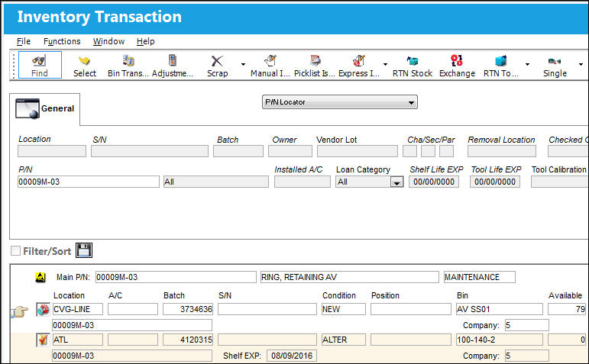Open the Adjustment toolbar tool
This screenshot has width=589, height=364.
pos(173,66)
